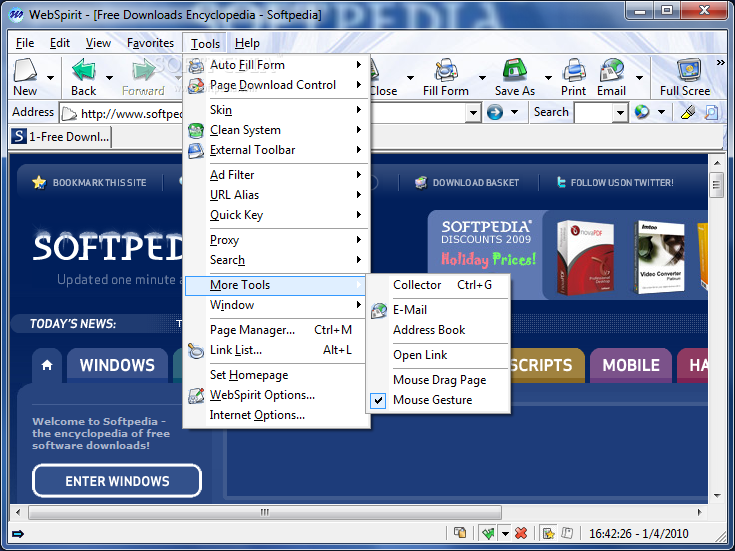
Task: Expand the Email dropdown arrow
Action: click(639, 77)
